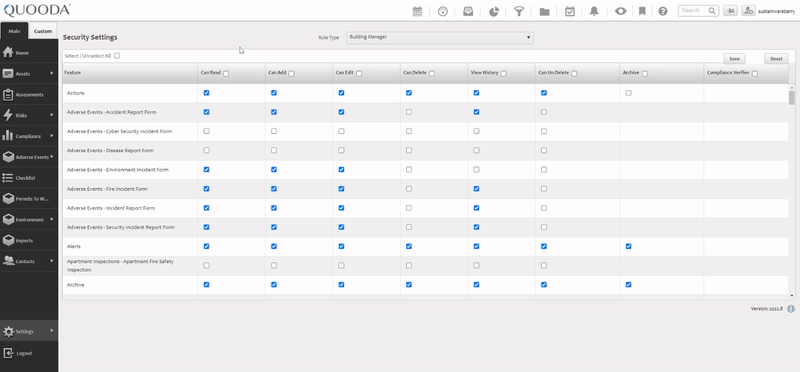Enable Can Read for Cyber Security Incident Form
Screen dimensions: 800x372
(206, 131)
